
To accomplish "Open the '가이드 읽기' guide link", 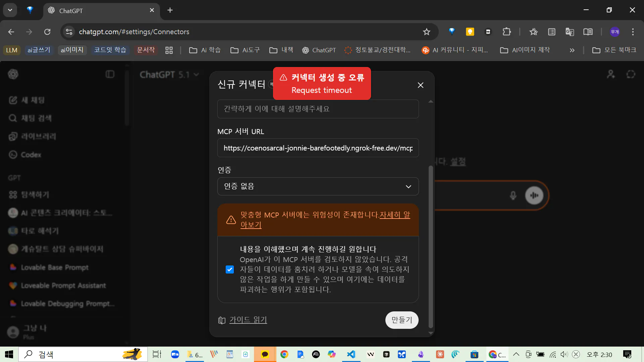I will pyautogui.click(x=248, y=320).
